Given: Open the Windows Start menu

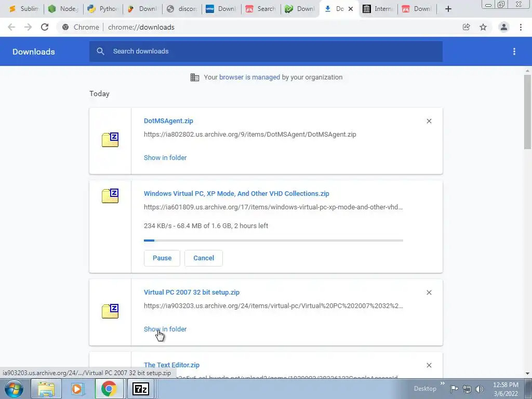Looking at the screenshot, I should click(14, 389).
